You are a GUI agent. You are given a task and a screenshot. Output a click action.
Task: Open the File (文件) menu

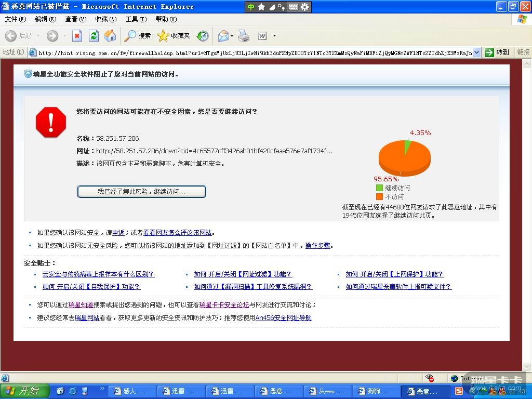point(15,19)
